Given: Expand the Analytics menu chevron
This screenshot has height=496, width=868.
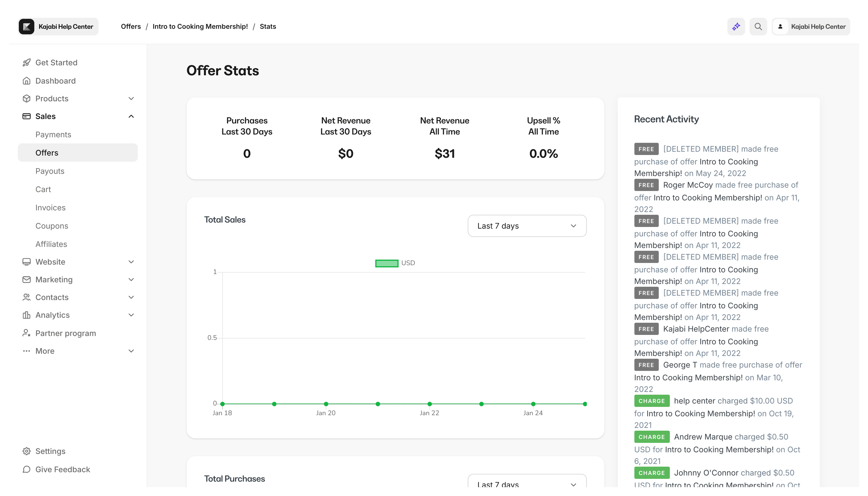Looking at the screenshot, I should pos(131,315).
